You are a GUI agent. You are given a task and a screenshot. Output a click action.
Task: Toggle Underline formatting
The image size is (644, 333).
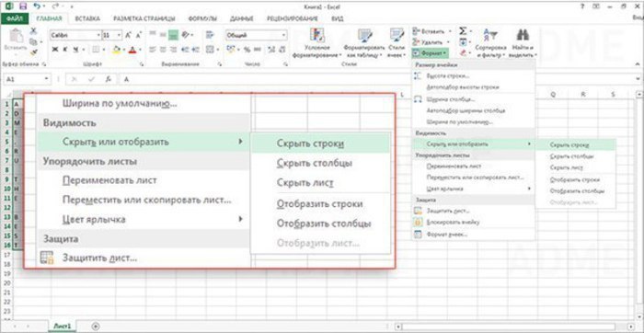pyautogui.click(x=76, y=50)
